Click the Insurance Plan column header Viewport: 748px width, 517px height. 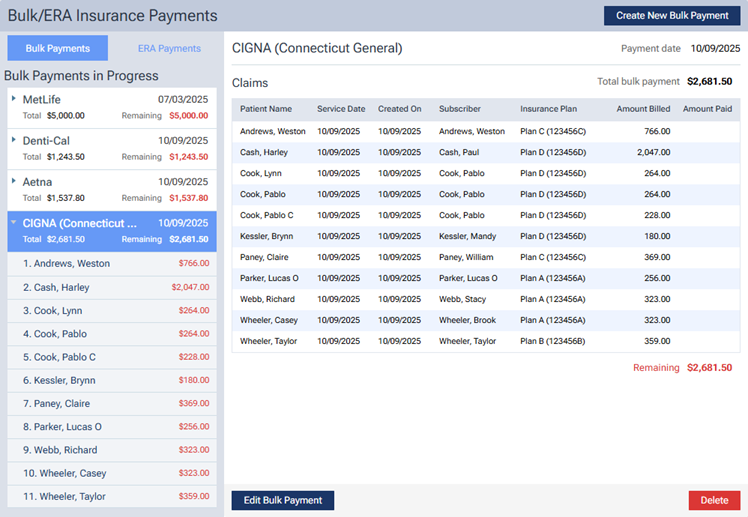(x=548, y=108)
